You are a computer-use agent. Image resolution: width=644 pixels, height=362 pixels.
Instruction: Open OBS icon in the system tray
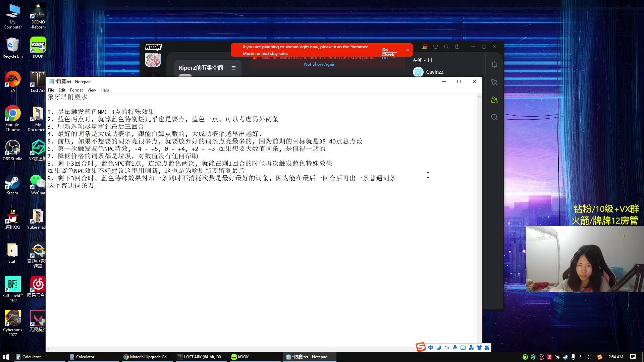tap(541, 357)
